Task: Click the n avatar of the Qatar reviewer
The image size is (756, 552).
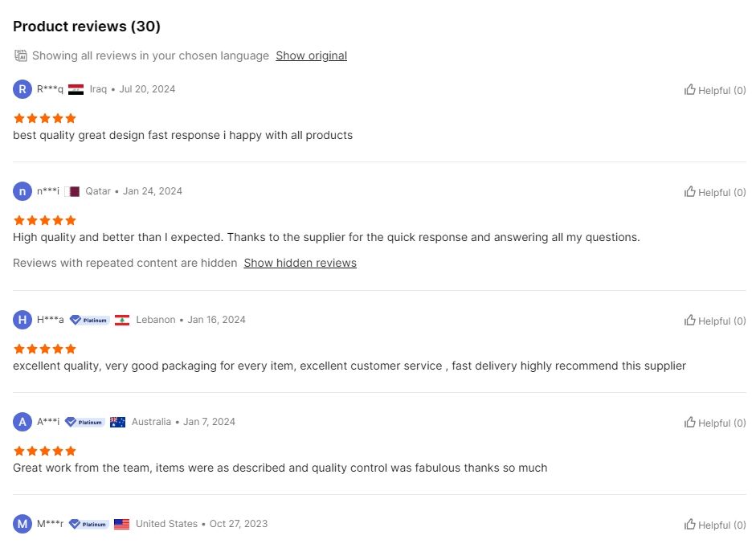Action: [x=22, y=191]
